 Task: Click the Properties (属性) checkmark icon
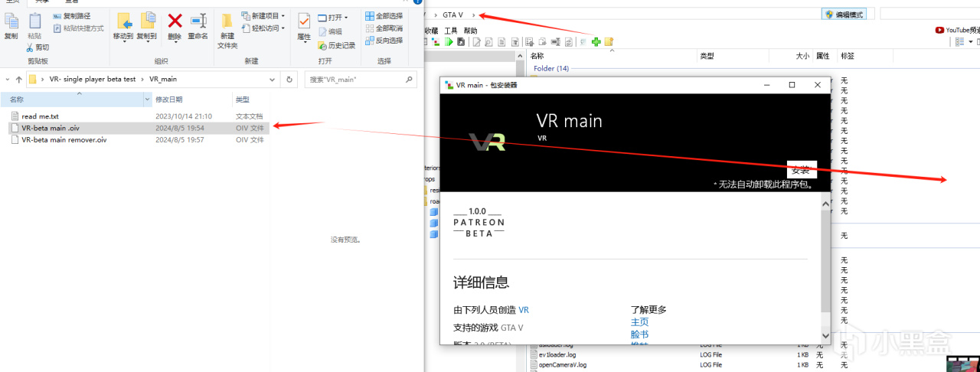point(304,21)
